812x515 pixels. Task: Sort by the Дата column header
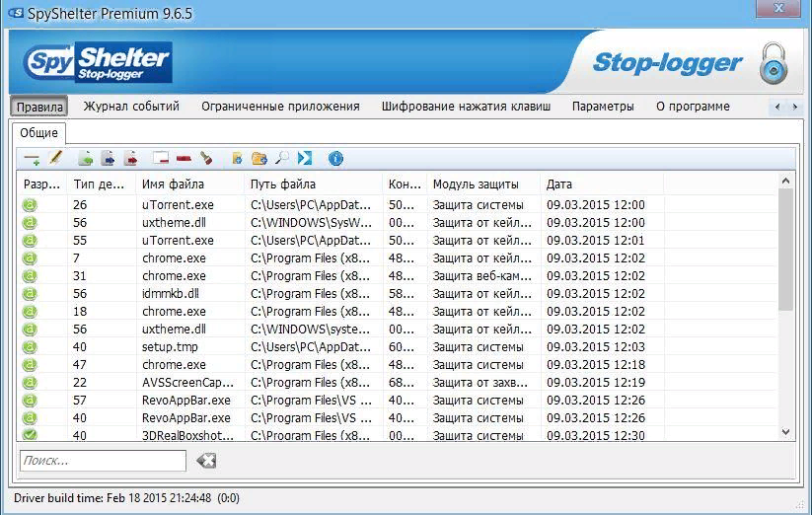[602, 184]
